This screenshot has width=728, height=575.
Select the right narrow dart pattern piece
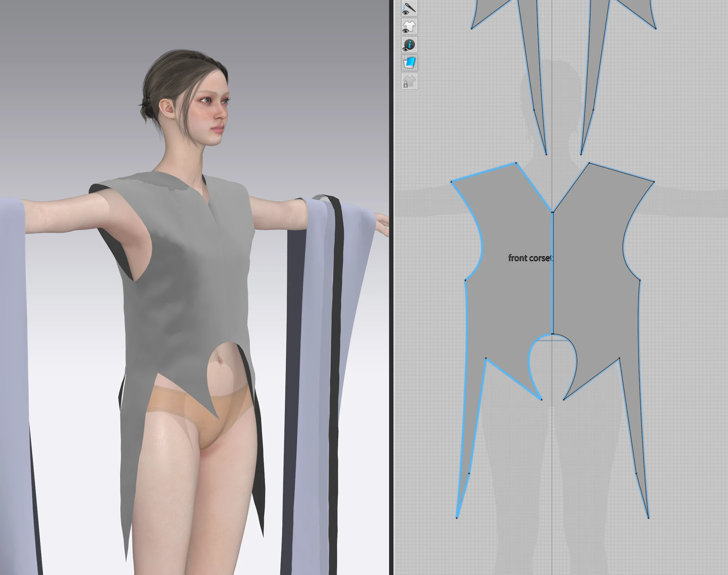[x=595, y=68]
